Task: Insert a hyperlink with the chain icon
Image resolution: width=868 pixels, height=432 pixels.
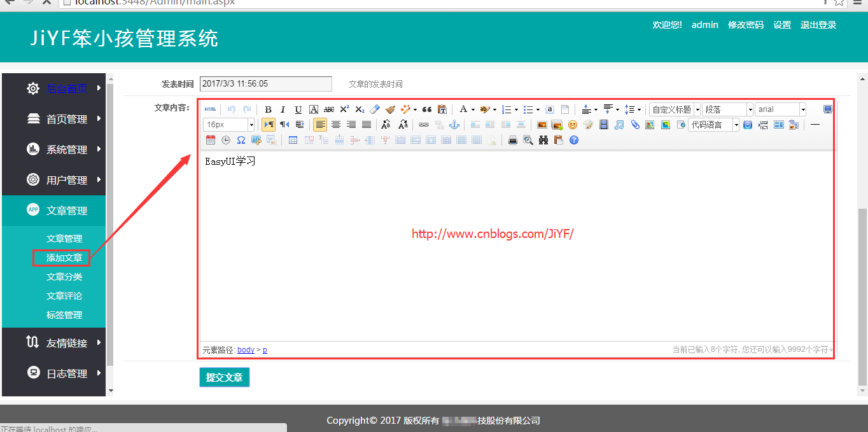Action: (423, 125)
